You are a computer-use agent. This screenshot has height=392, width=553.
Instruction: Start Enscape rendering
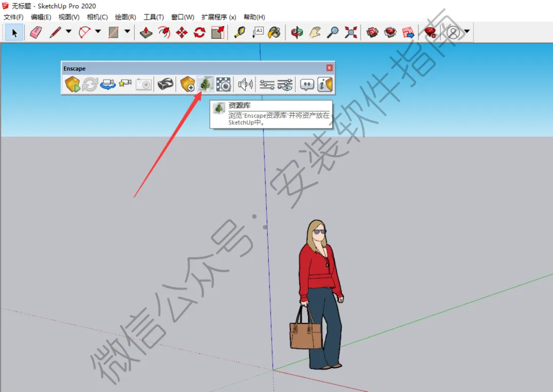point(72,84)
